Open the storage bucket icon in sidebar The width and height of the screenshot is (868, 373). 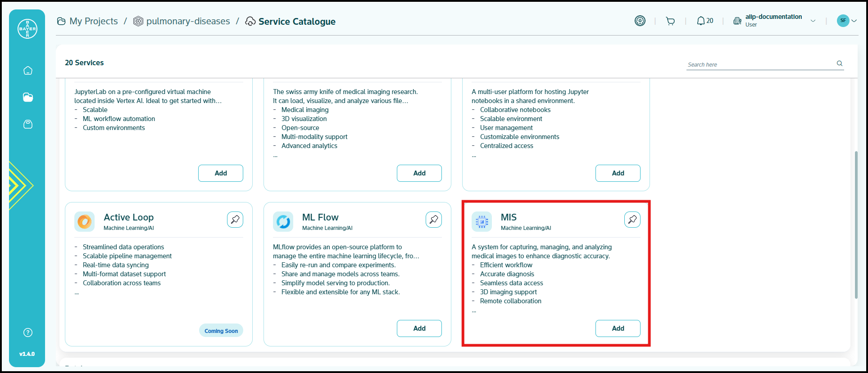pos(28,124)
